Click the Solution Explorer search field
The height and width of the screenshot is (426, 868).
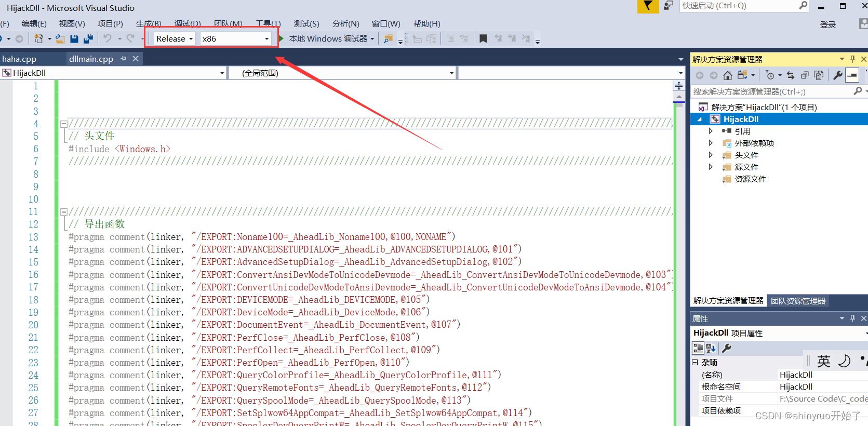pyautogui.click(x=772, y=91)
